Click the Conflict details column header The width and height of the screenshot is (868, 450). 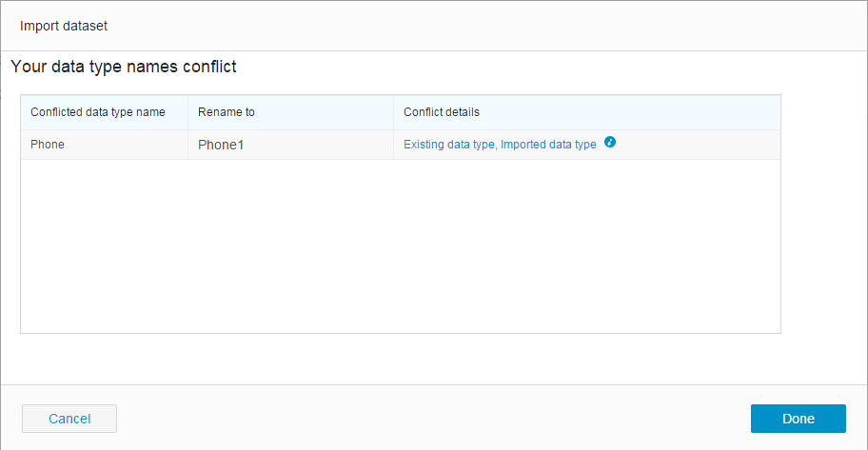coord(442,112)
